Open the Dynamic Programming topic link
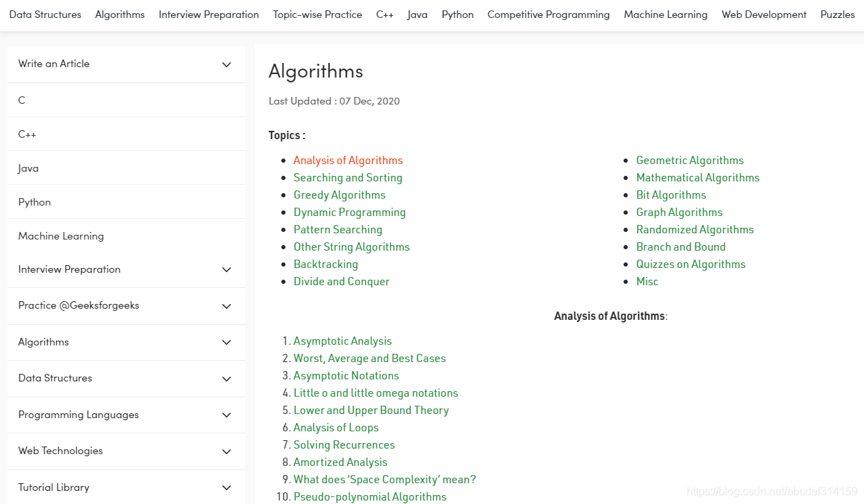The height and width of the screenshot is (504, 864). point(350,213)
